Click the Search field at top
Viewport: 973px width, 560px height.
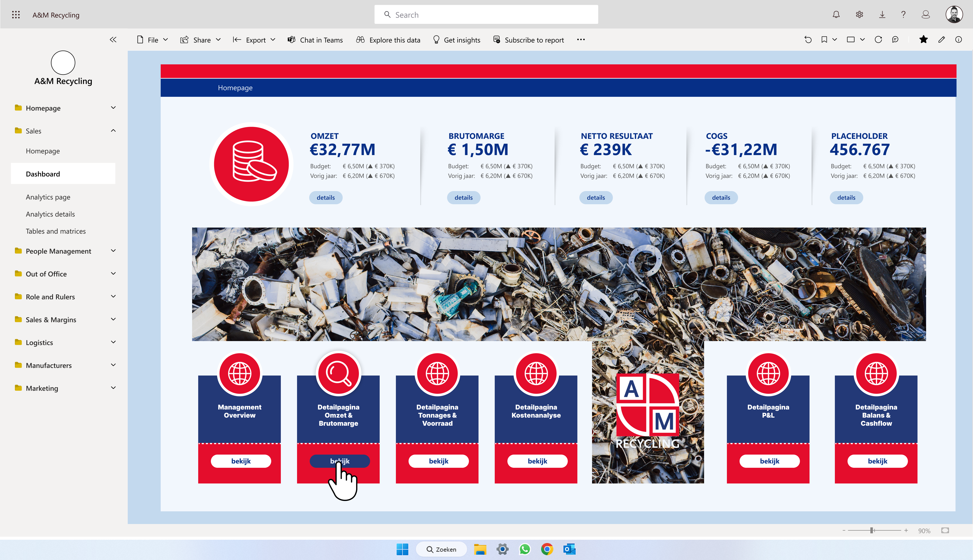(x=486, y=15)
